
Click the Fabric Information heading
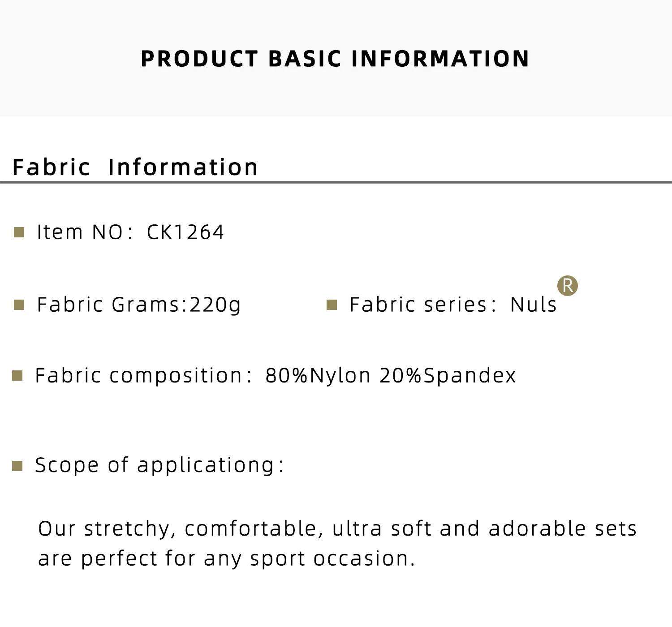pos(135,167)
